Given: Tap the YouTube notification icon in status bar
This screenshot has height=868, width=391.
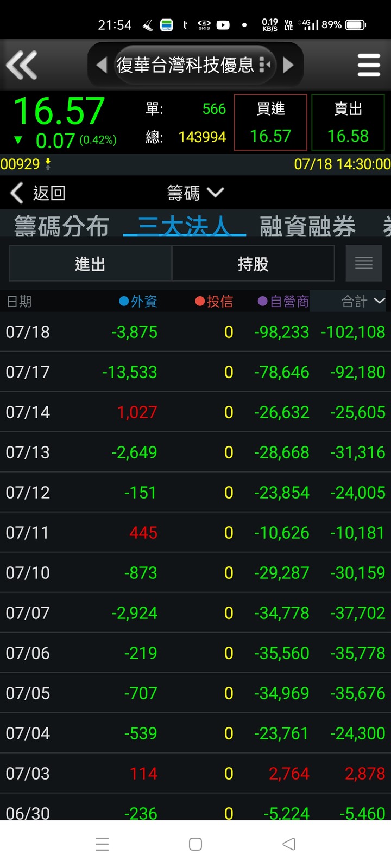Looking at the screenshot, I should tap(223, 25).
